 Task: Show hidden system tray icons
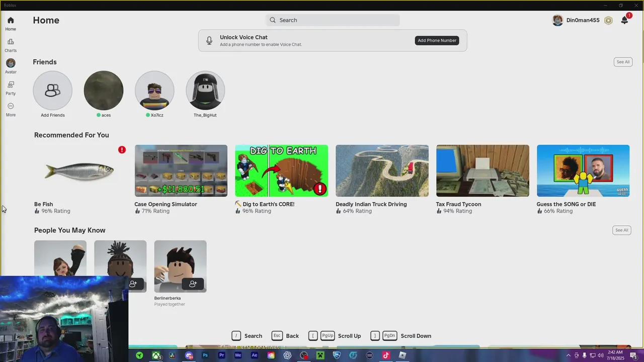tap(569, 355)
